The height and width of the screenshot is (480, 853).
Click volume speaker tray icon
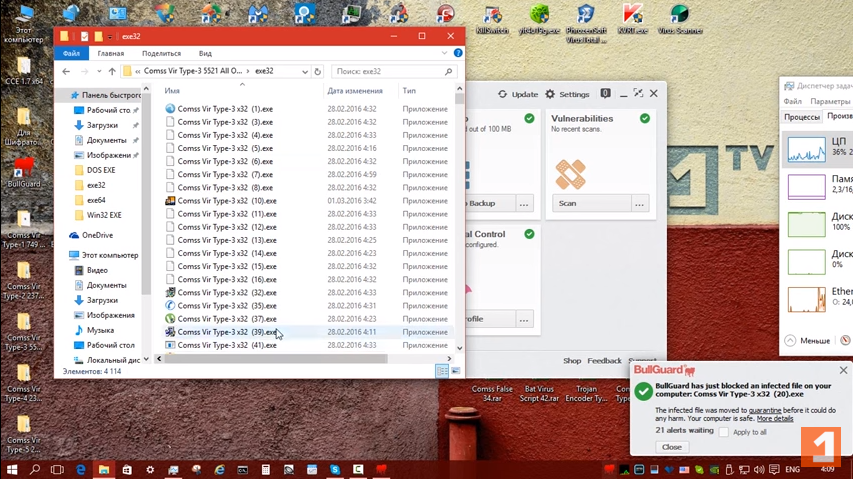pyautogui.click(x=758, y=469)
